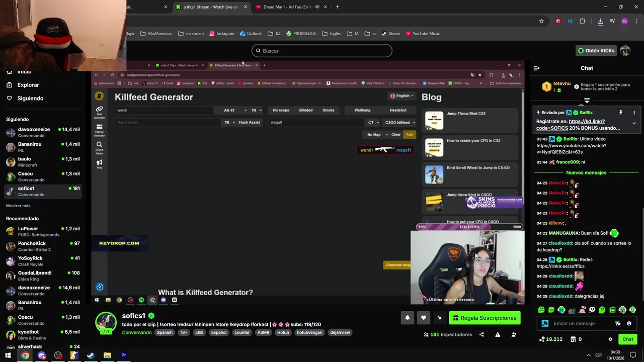Click the user avatar at top right
Image resolution: width=644 pixels, height=362 pixels.
point(625,51)
